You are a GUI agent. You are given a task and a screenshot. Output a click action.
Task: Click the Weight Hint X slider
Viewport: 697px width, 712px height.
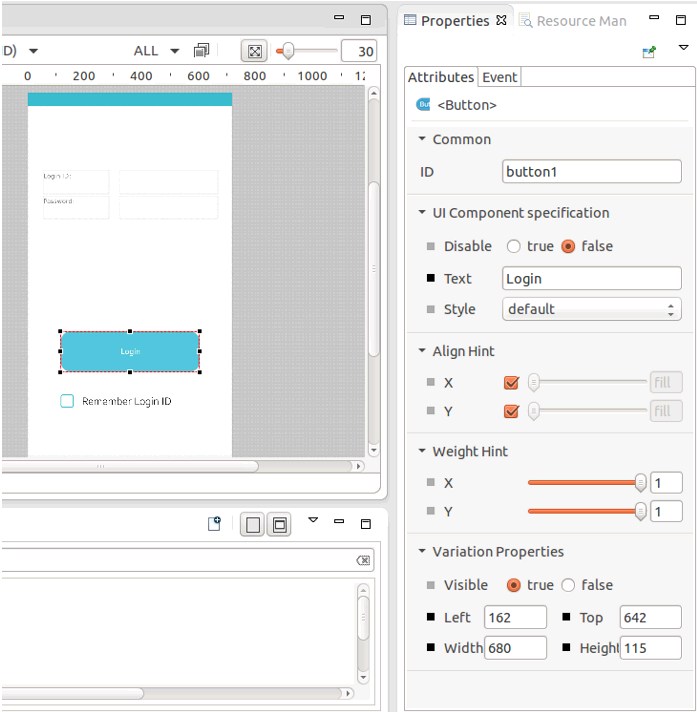[585, 483]
